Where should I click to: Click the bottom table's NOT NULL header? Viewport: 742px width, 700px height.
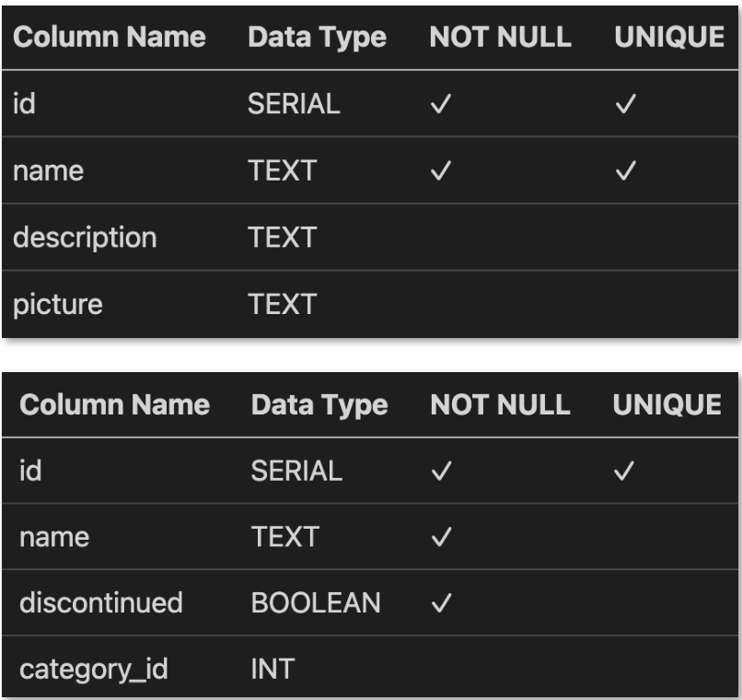pyautogui.click(x=500, y=405)
